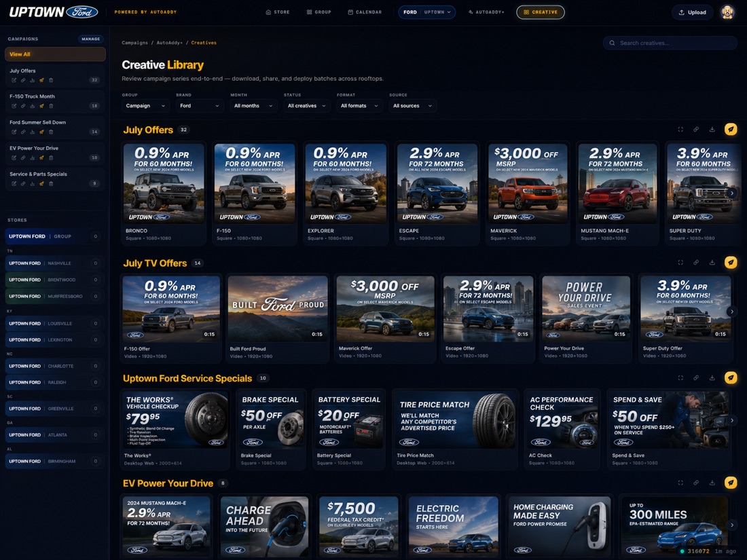Open the Bronco creative thumbnail
The height and width of the screenshot is (560, 747).
tap(164, 184)
